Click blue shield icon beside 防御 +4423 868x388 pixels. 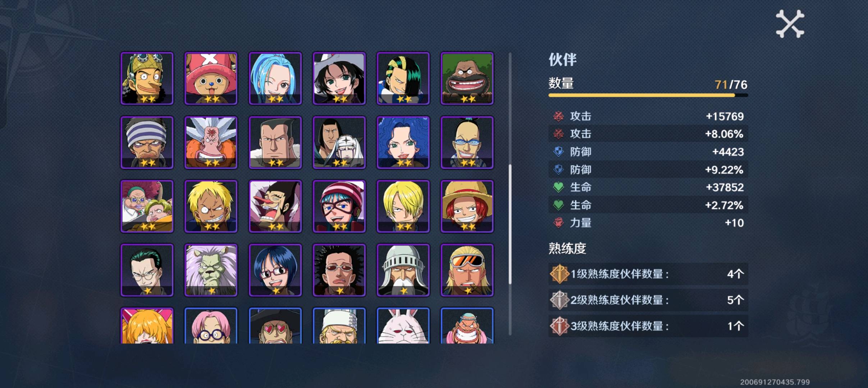pyautogui.click(x=558, y=152)
